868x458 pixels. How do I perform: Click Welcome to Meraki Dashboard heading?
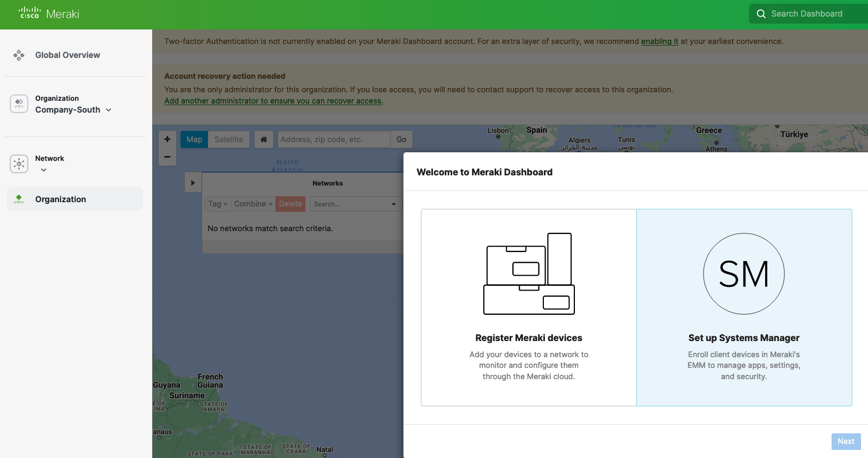[x=484, y=172]
